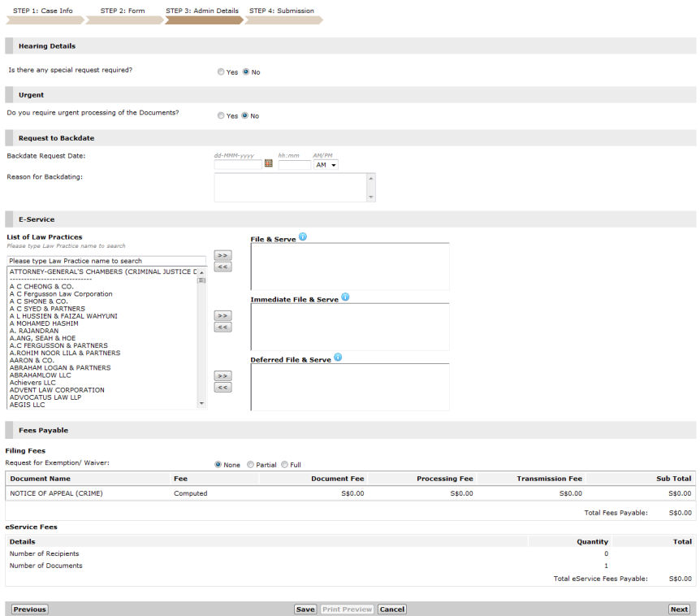The height and width of the screenshot is (616, 700).
Task: Click the File & Serve info icon
Action: [x=302, y=237]
